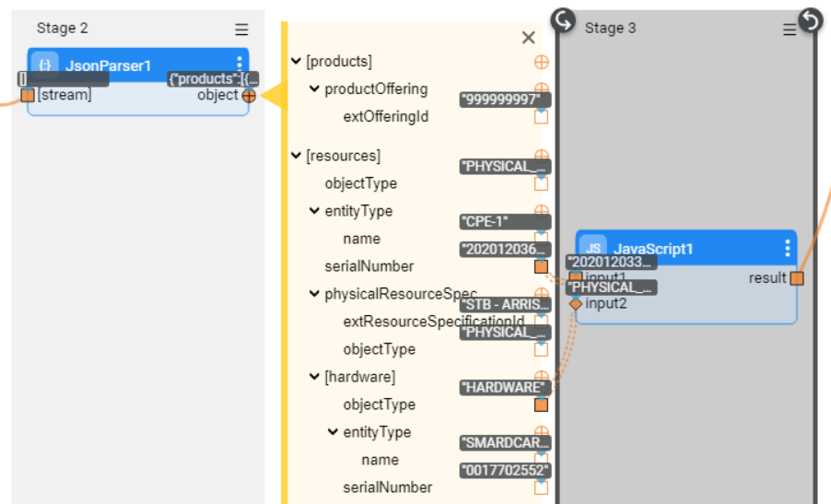Open the JavaScript1 three-dot options menu
The height and width of the screenshot is (504, 831).
[x=787, y=249]
